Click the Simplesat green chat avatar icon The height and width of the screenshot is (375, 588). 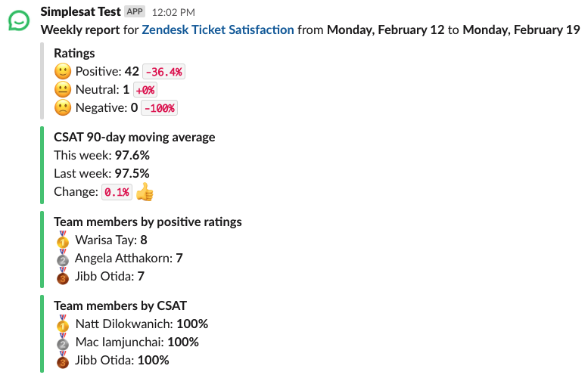[19, 20]
